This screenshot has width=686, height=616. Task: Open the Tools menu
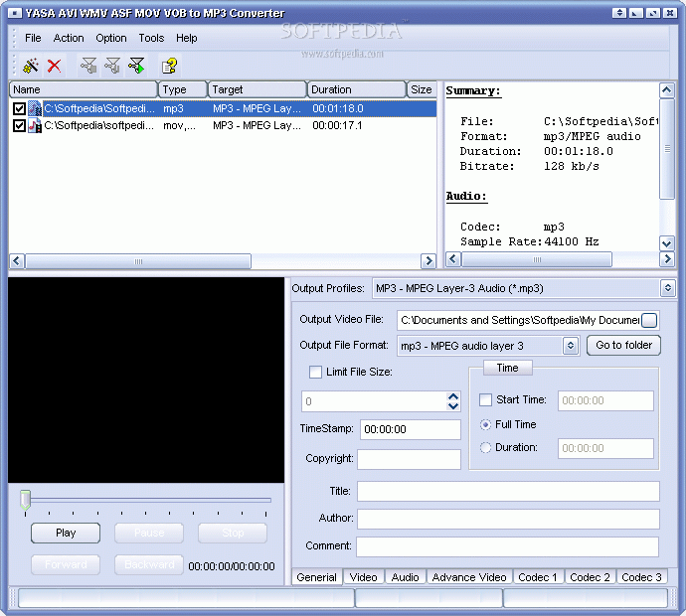[x=151, y=39]
